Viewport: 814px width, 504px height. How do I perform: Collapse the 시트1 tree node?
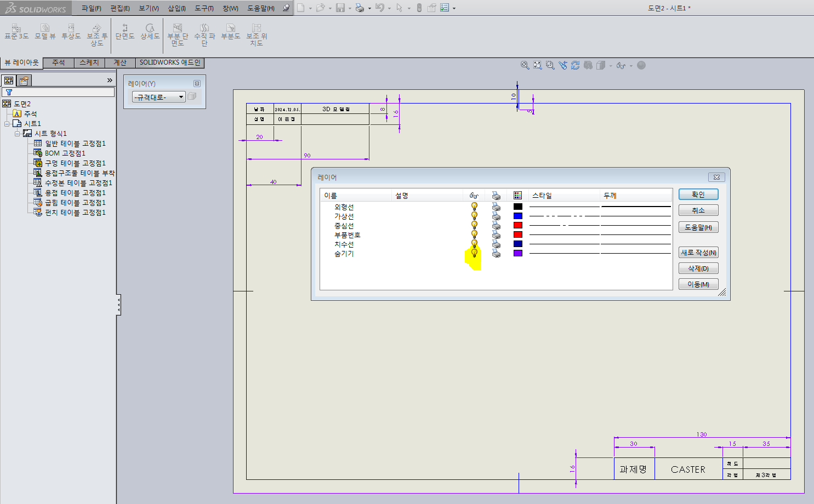pos(7,124)
